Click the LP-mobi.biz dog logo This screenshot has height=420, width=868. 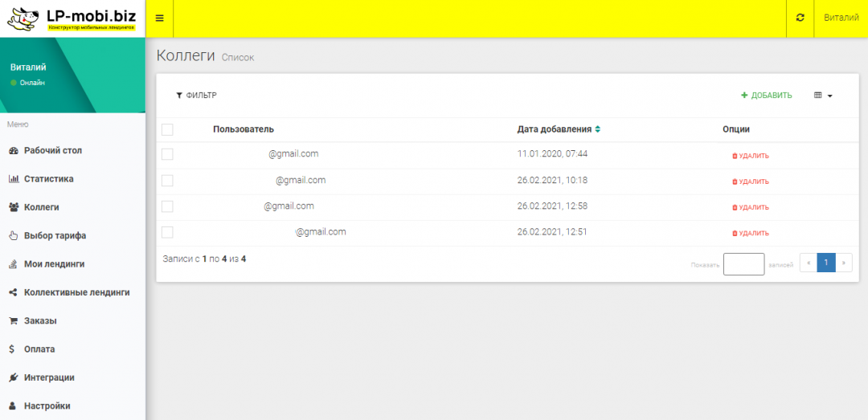(x=26, y=18)
